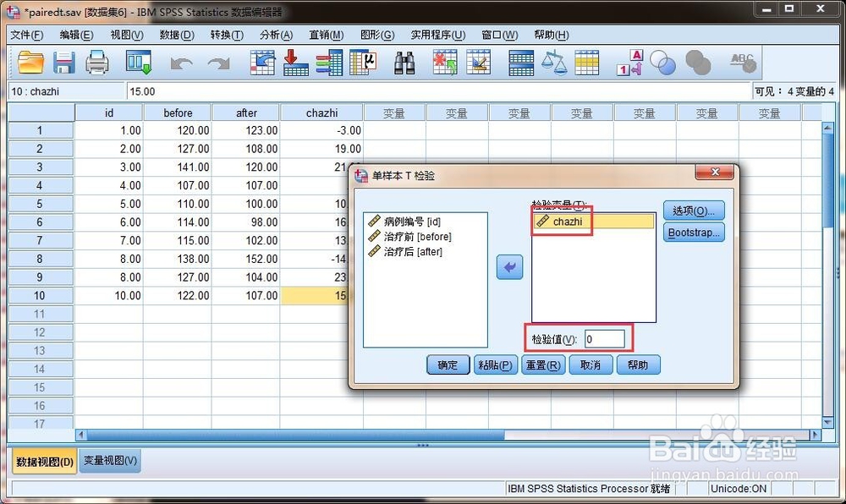
Task: Click the Run descriptive statistics icon
Action: [x=363, y=63]
